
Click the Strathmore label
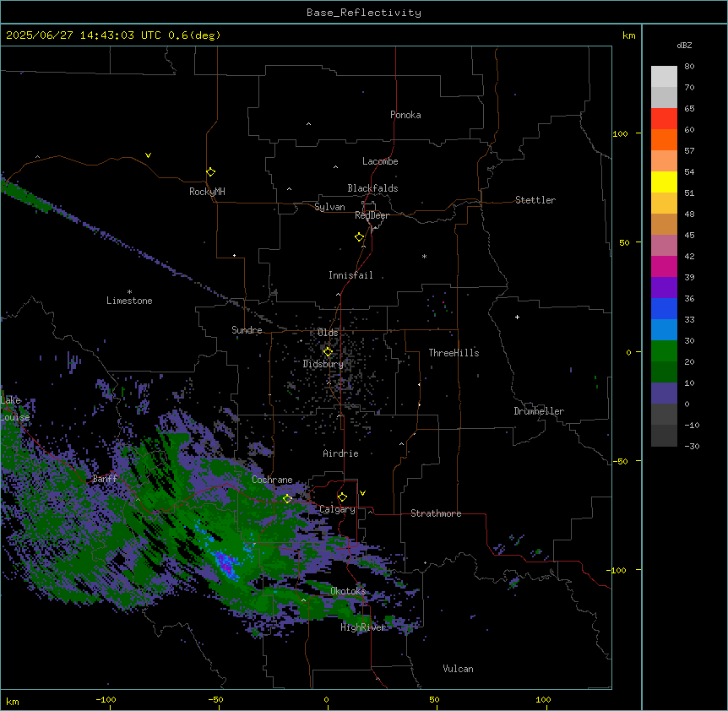coord(436,513)
